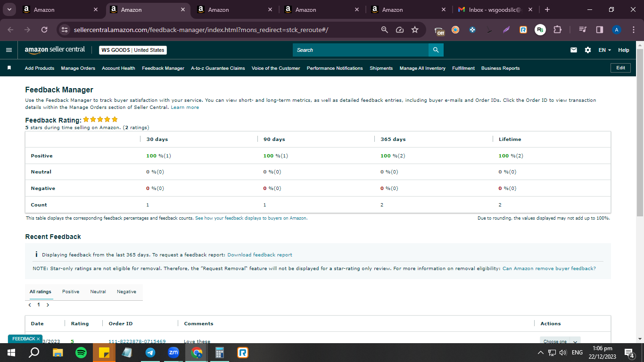Select the Negative ratings filter tab
Screen dimensions: 644x362
point(126,292)
